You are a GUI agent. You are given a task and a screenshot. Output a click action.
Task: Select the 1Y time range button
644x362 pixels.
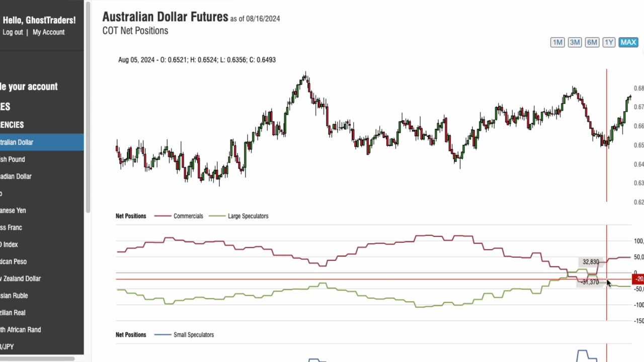pyautogui.click(x=609, y=42)
